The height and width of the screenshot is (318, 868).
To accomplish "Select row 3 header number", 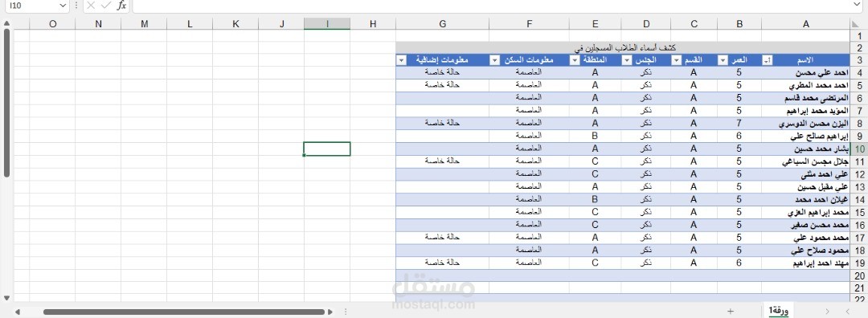I will pyautogui.click(x=858, y=60).
